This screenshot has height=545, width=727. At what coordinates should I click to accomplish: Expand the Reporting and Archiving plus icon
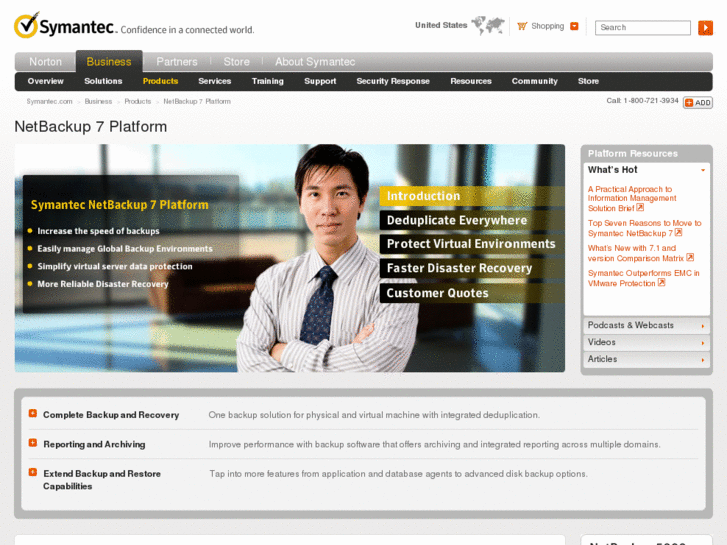(32, 443)
